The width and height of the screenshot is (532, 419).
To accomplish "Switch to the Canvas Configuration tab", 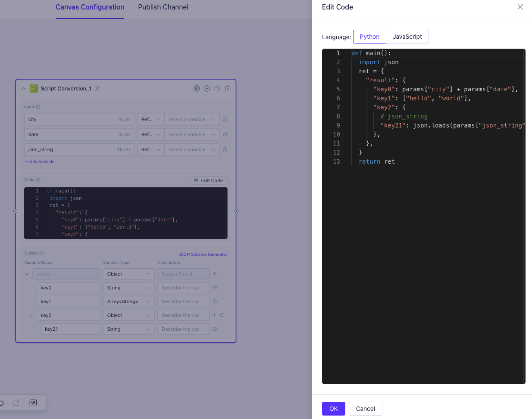I will pos(90,7).
